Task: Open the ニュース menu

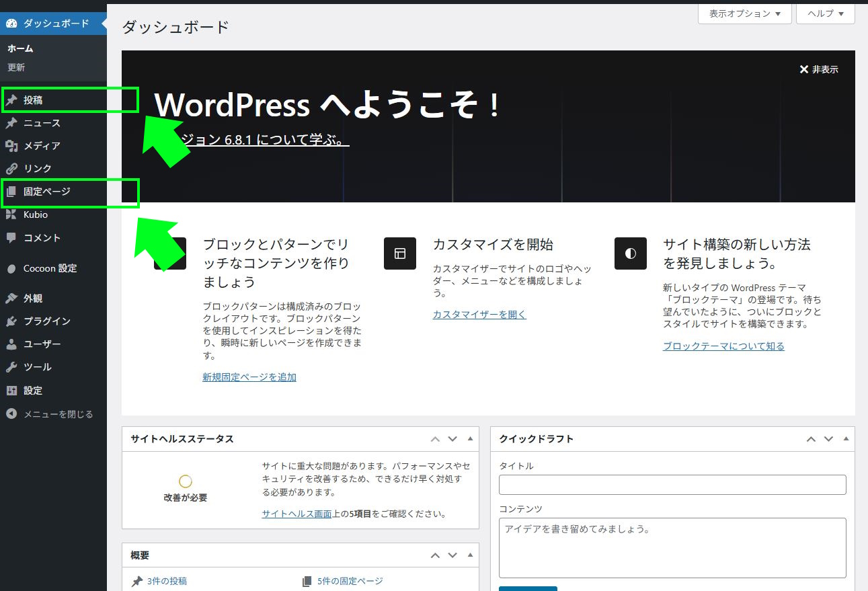Action: [x=53, y=123]
